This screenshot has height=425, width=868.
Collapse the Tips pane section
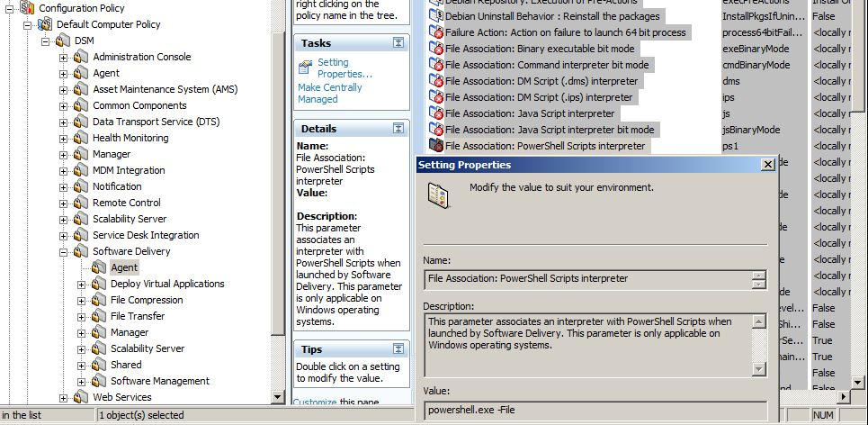(398, 349)
